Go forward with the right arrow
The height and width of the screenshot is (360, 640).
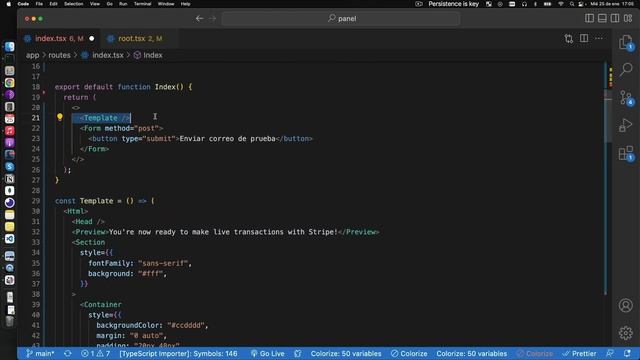click(x=212, y=18)
